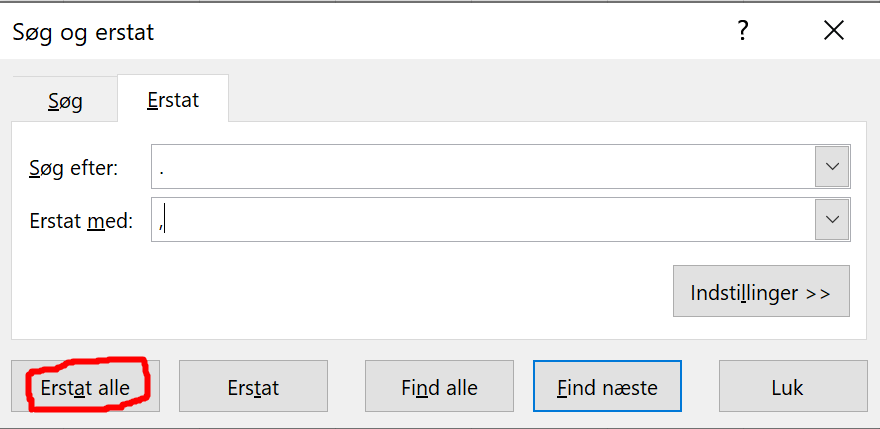Click the Erstat alle button

coord(85,386)
